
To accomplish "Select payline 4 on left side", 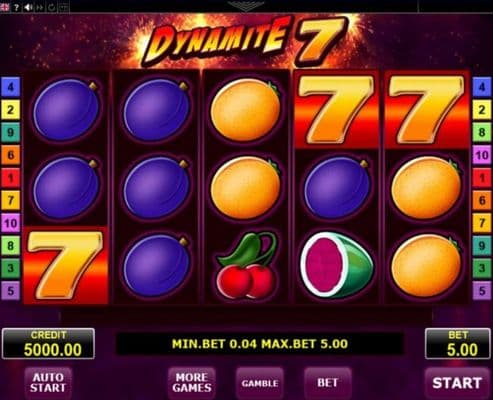I will point(11,87).
